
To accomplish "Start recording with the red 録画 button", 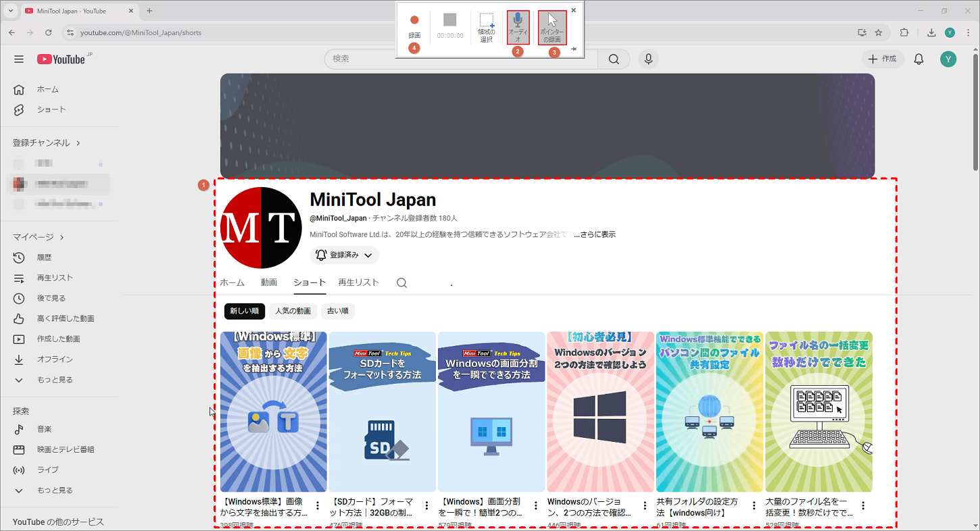I will [414, 20].
